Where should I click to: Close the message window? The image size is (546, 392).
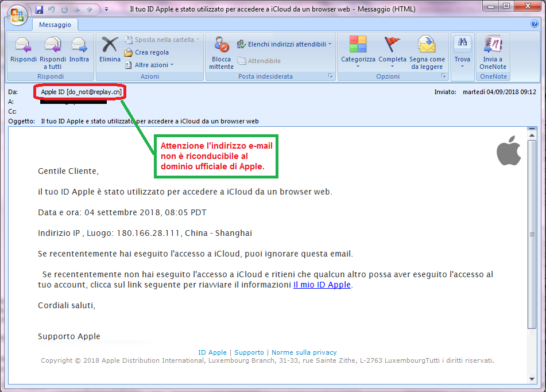[528, 6]
